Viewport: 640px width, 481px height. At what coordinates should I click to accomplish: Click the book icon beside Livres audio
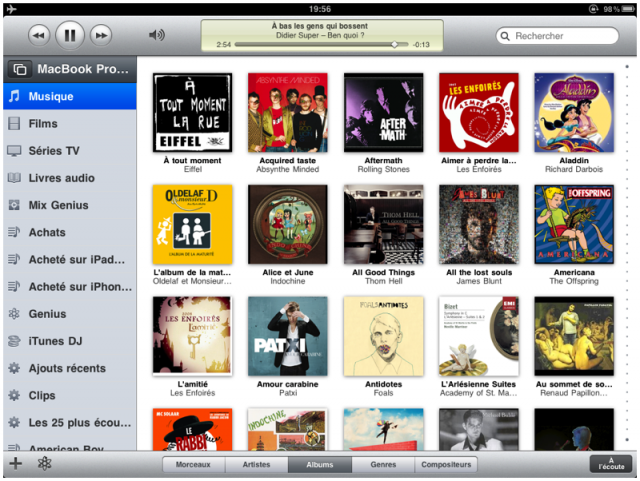click(14, 178)
